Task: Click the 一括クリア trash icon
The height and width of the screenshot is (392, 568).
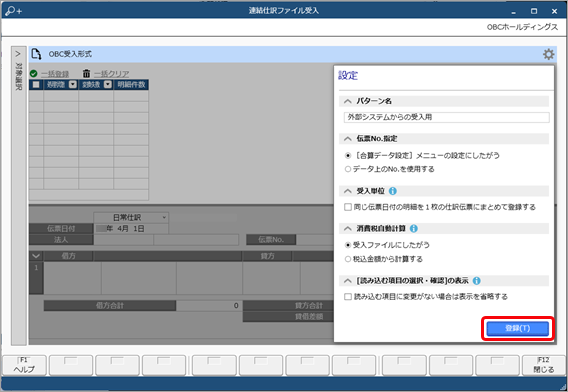Action: click(x=86, y=74)
